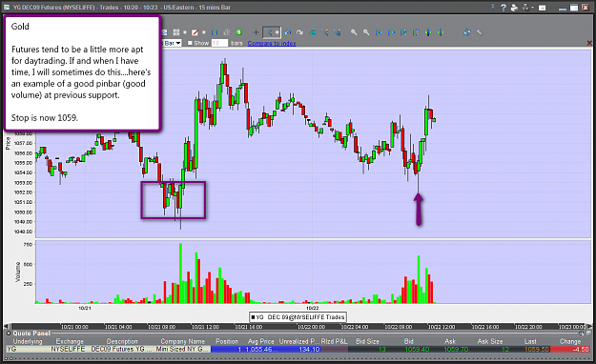
Task: Sort by the Underlying column header
Action: (28, 341)
